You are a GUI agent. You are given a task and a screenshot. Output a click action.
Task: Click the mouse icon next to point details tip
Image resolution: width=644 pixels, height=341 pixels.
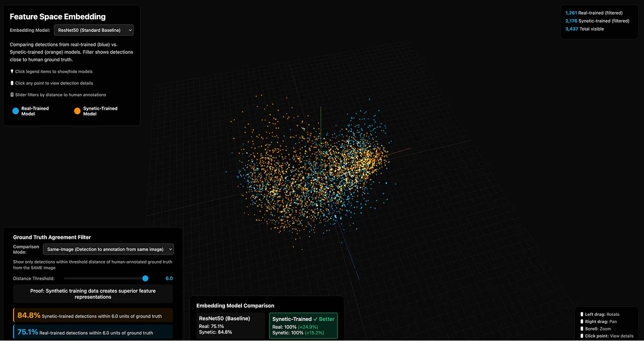(x=12, y=83)
